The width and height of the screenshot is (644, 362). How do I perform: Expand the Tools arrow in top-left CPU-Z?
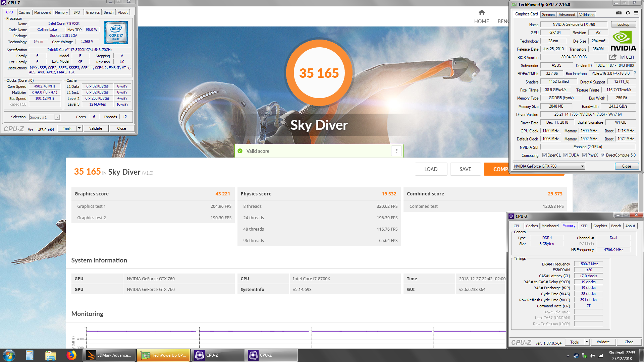point(79,128)
